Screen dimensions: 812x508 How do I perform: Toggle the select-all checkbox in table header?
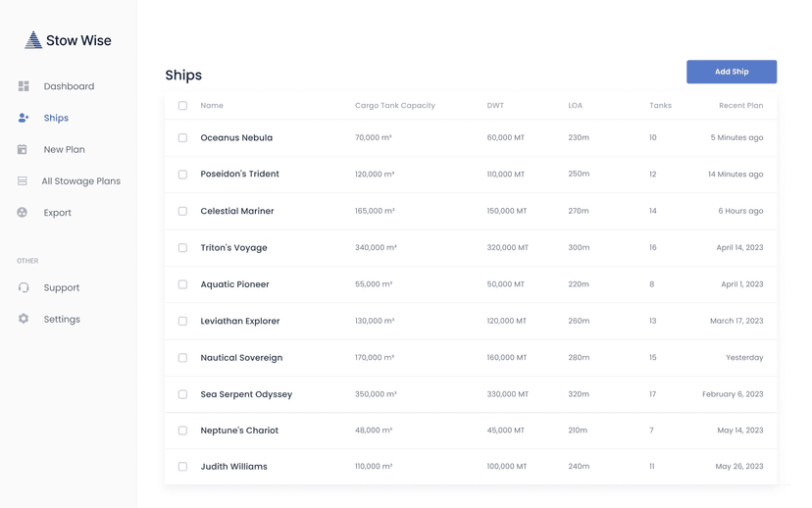(x=182, y=106)
